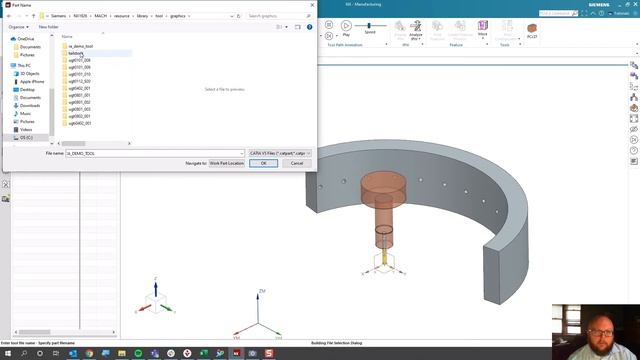Expand the IPW group arrow

click(422, 44)
